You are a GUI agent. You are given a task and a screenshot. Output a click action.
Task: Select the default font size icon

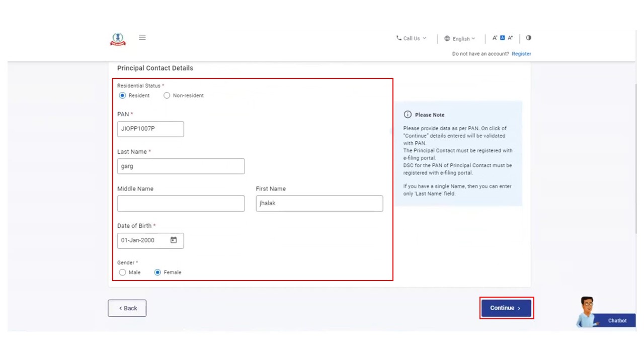click(502, 38)
